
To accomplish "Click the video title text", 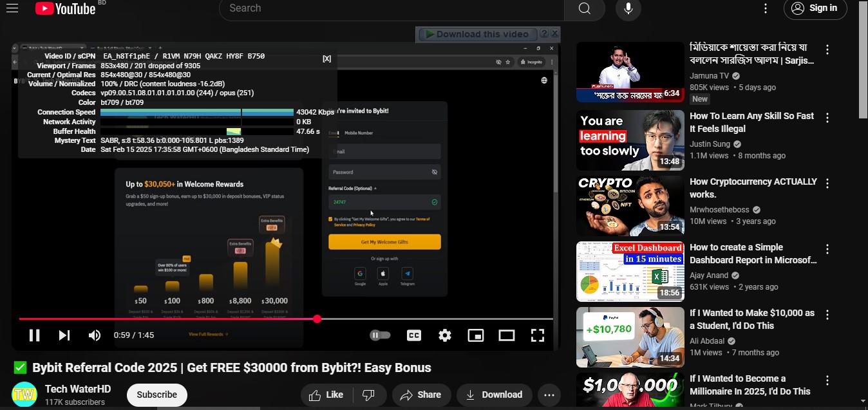I will coord(232,368).
